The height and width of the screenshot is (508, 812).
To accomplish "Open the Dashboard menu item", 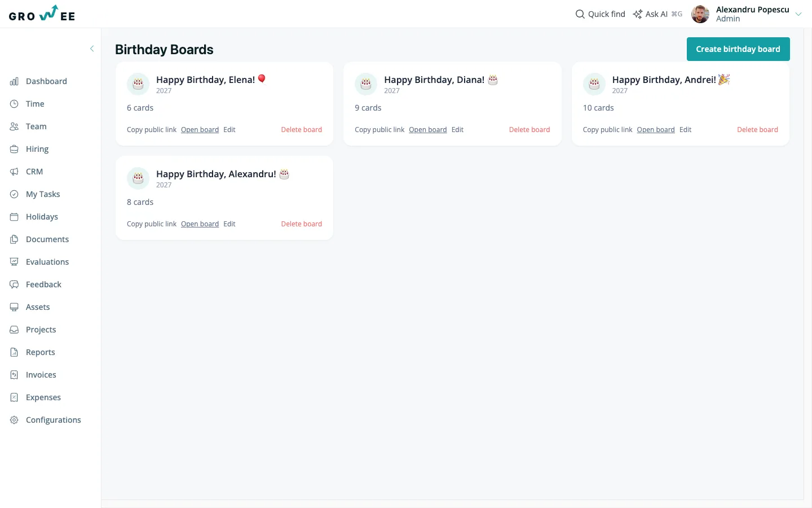I will tap(46, 81).
